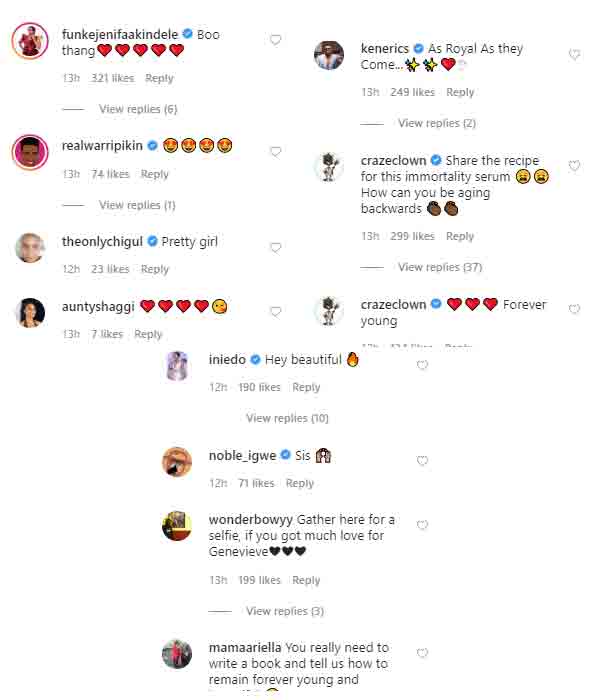This screenshot has width=600, height=700.
Task: Open View replies (3) under wonderbowyy
Action: pyautogui.click(x=285, y=611)
